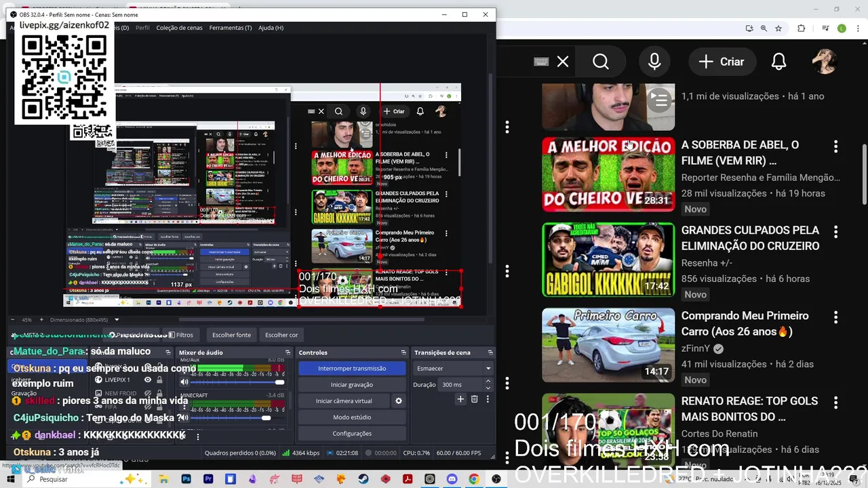The width and height of the screenshot is (868, 488).
Task: Toggle lock of LIVEPIX 1 source
Action: click(159, 380)
